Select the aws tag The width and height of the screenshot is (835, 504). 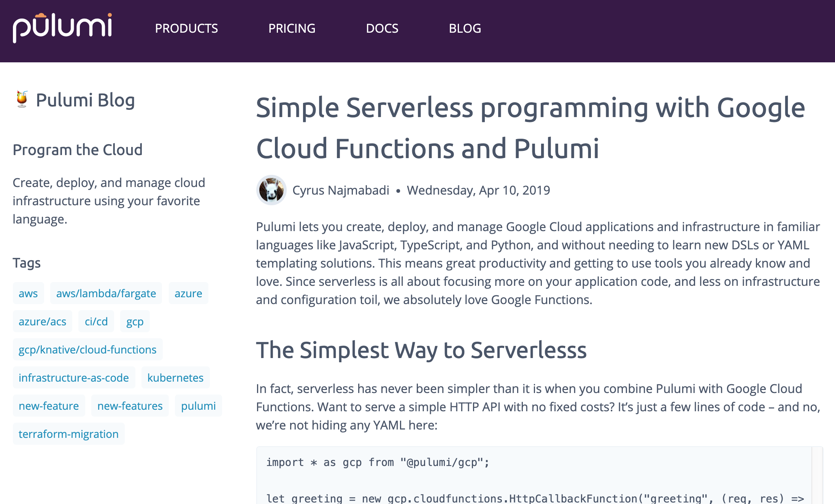point(28,293)
